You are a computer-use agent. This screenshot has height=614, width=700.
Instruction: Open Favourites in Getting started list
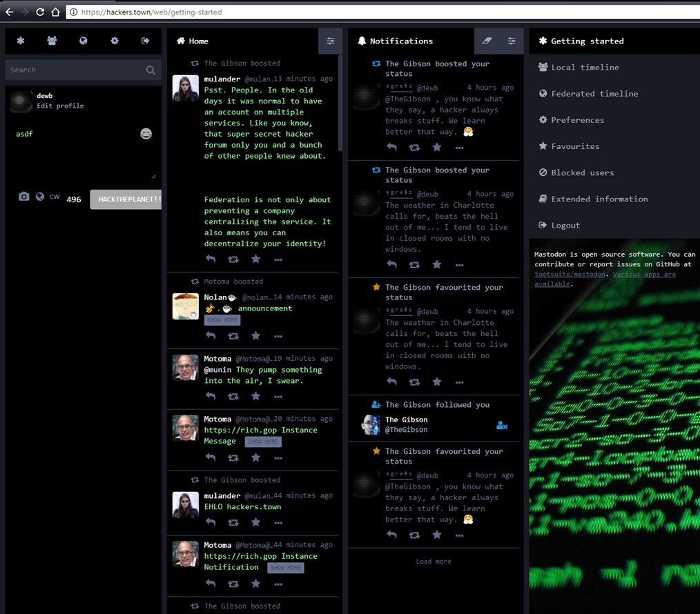pyautogui.click(x=614, y=146)
